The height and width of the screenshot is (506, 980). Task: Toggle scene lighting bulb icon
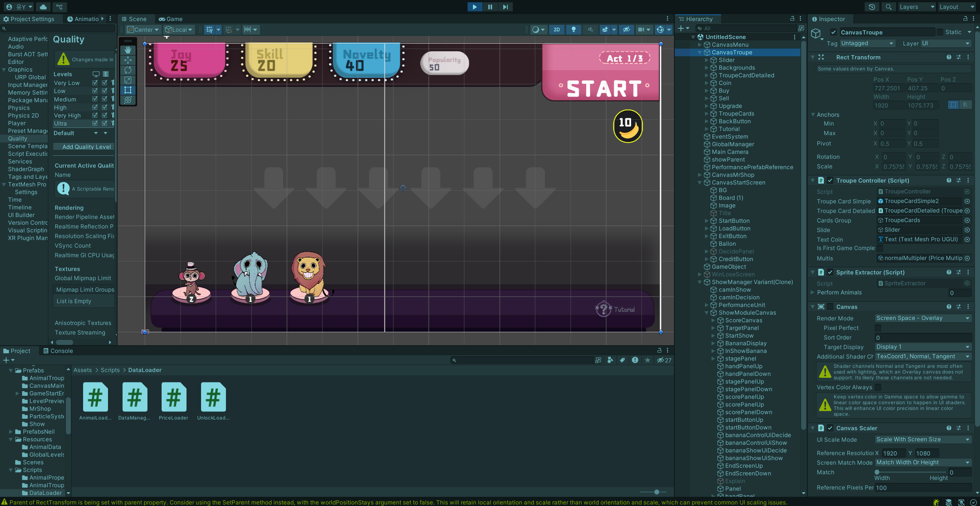(x=573, y=29)
